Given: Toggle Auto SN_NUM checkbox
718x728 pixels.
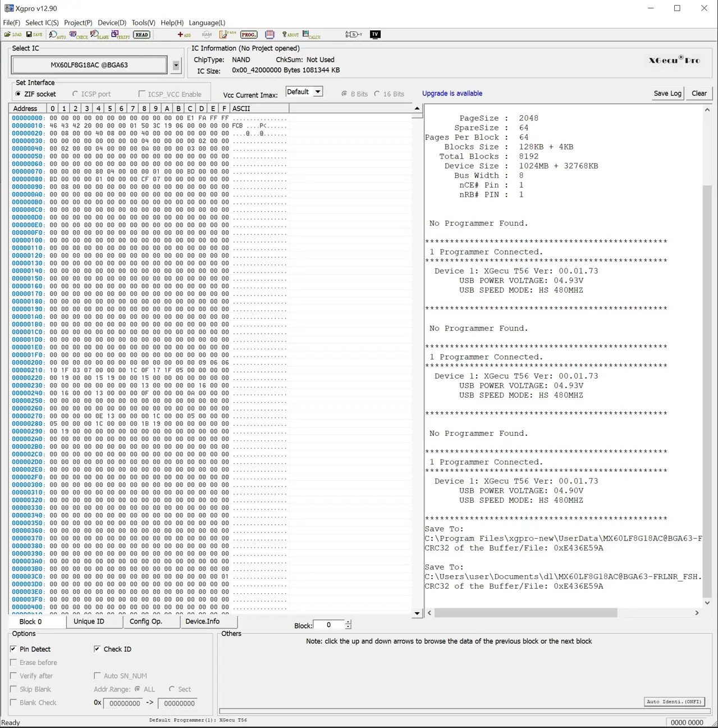Looking at the screenshot, I should tap(121, 676).
